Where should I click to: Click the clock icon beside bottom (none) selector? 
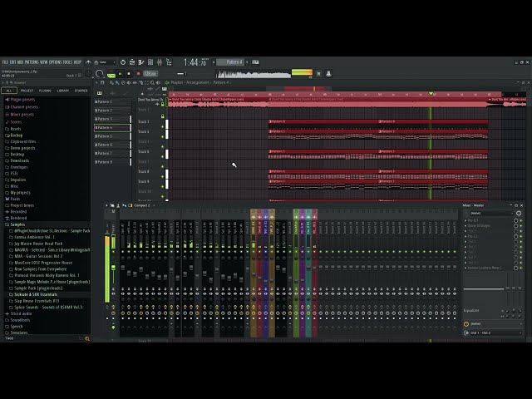tap(466, 323)
